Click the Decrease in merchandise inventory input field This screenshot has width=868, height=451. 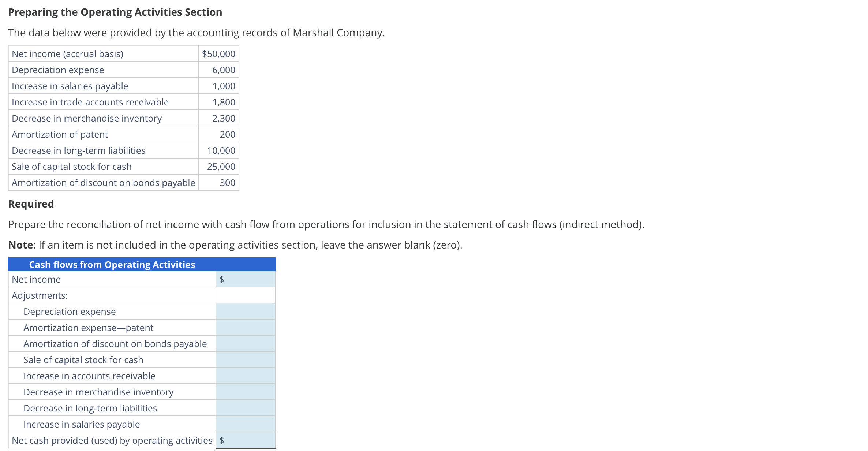(245, 392)
